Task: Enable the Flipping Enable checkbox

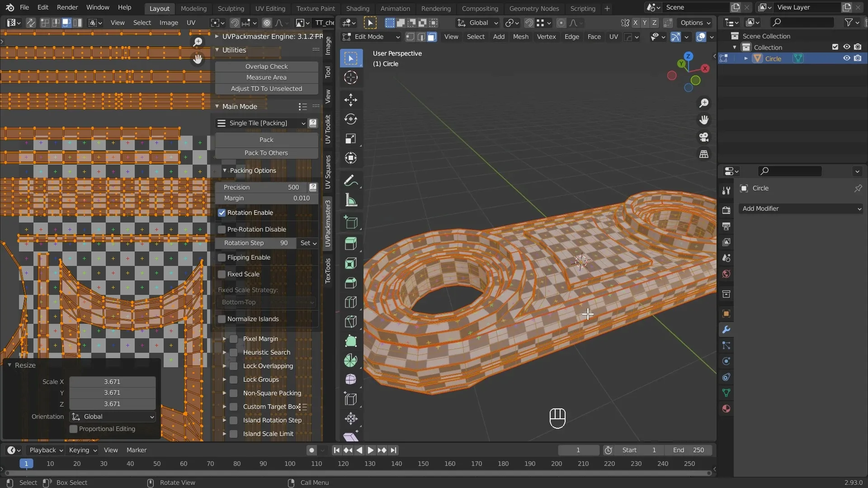Action: tap(222, 257)
